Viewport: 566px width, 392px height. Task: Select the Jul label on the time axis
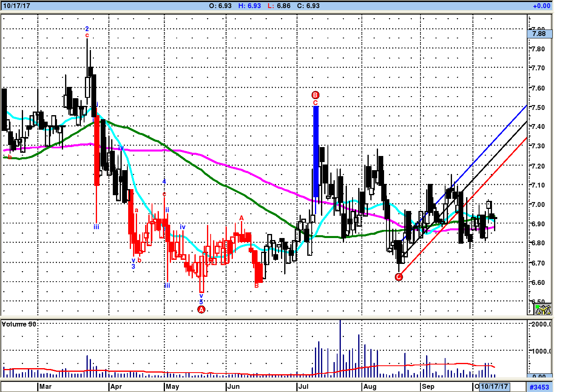coord(303,387)
